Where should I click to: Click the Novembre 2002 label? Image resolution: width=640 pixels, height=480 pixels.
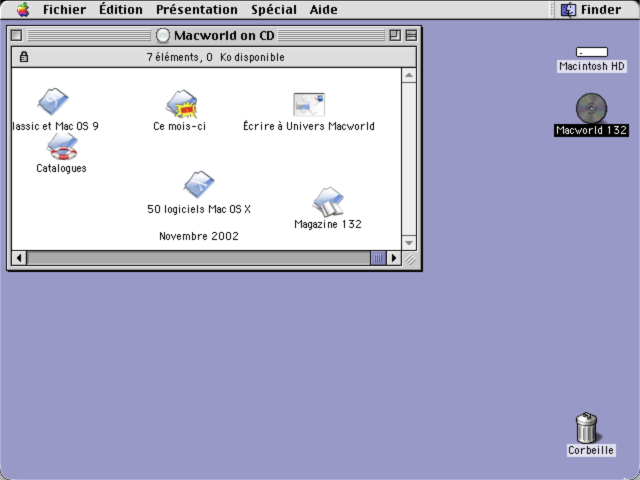tap(199, 236)
